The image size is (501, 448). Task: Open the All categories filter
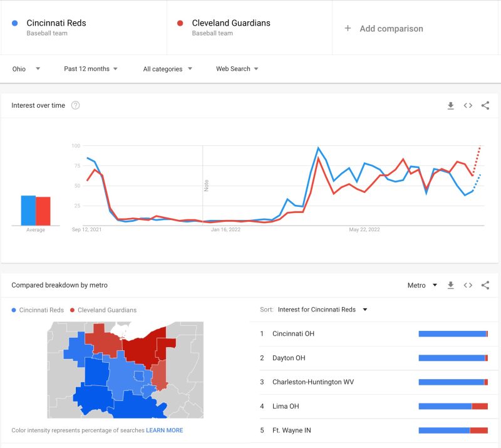tap(166, 70)
